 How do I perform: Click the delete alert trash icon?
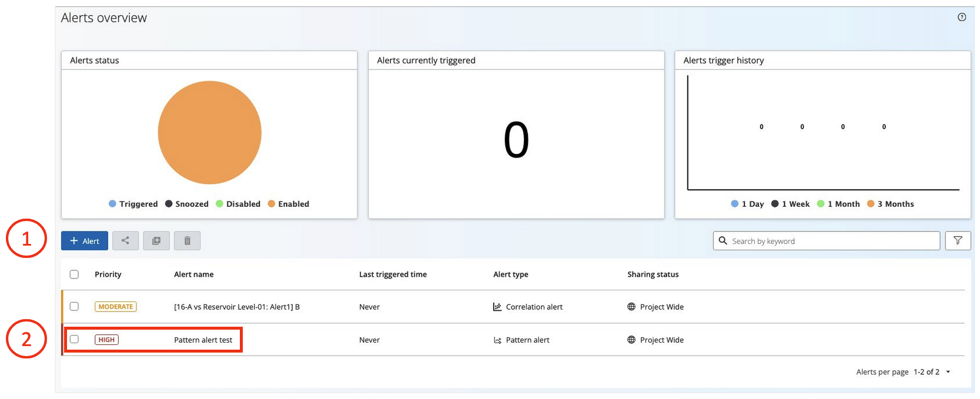pos(187,241)
